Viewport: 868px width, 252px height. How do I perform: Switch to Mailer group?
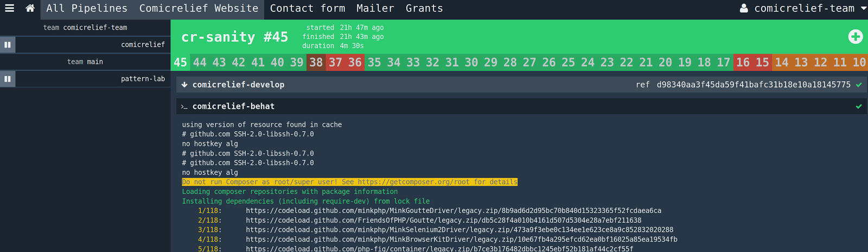(375, 8)
